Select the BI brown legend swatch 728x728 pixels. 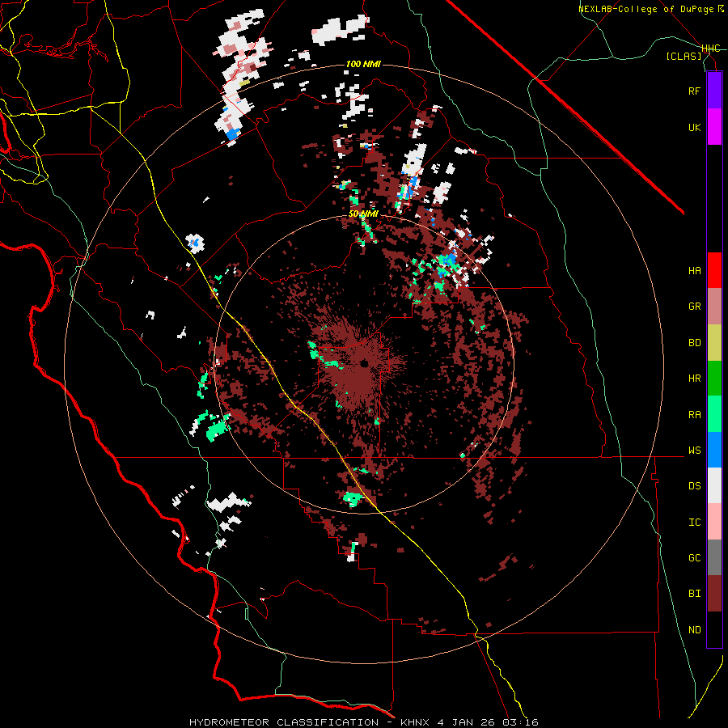click(714, 594)
